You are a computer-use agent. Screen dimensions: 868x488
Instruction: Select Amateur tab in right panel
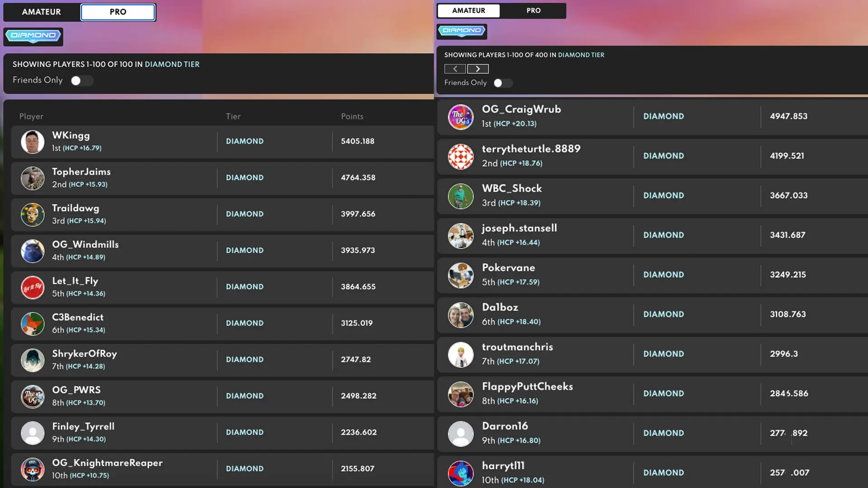468,10
